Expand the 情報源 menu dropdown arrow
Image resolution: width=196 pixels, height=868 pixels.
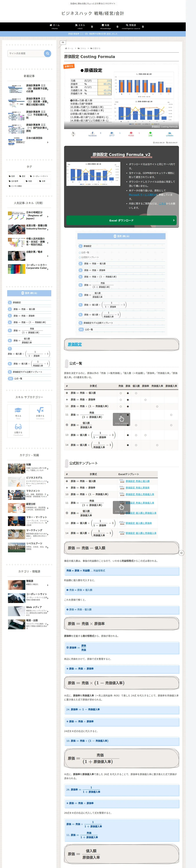[143, 27]
